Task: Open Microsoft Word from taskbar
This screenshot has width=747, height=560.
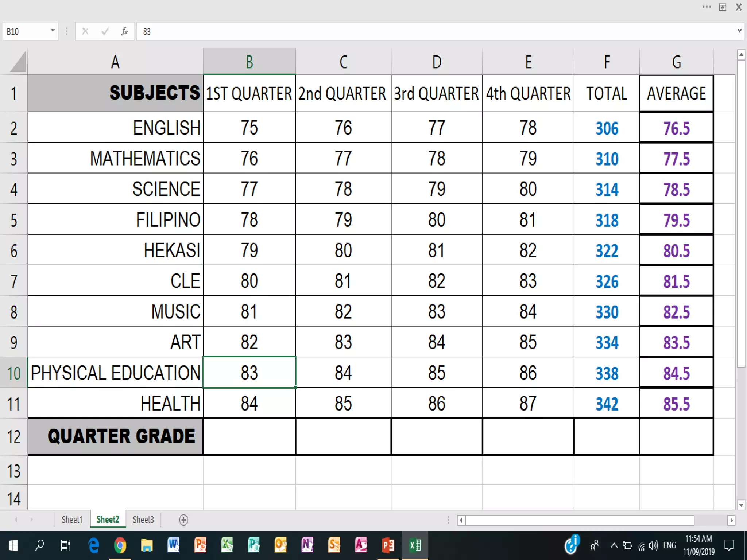Action: 173,545
